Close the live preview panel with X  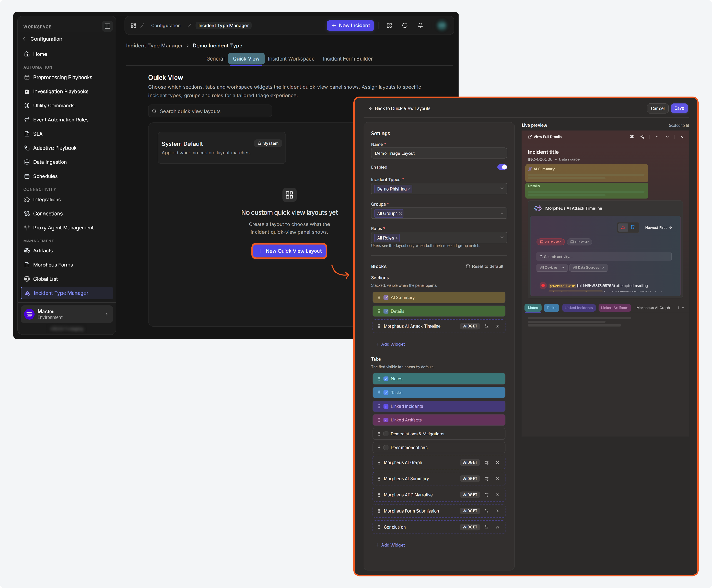coord(682,137)
